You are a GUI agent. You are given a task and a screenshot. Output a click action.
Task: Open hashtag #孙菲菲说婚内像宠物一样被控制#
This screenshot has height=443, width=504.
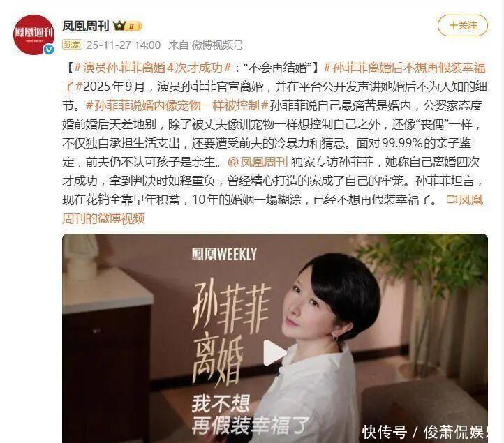tap(177, 105)
